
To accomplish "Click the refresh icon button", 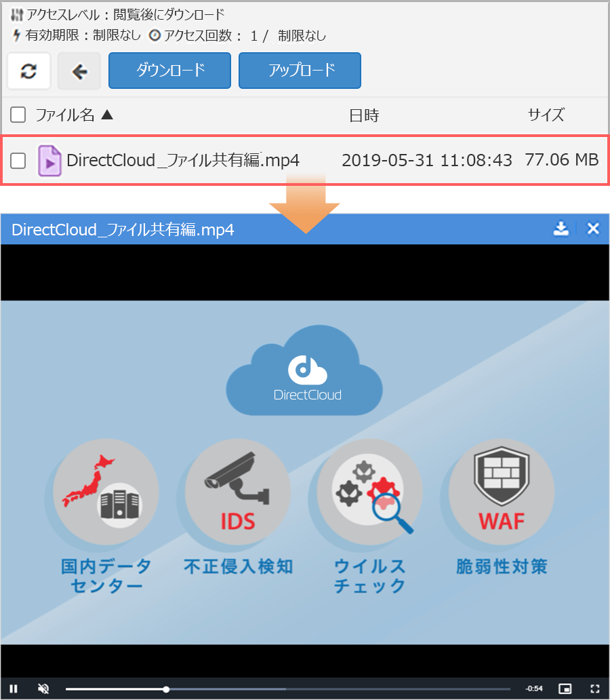I will (28, 71).
